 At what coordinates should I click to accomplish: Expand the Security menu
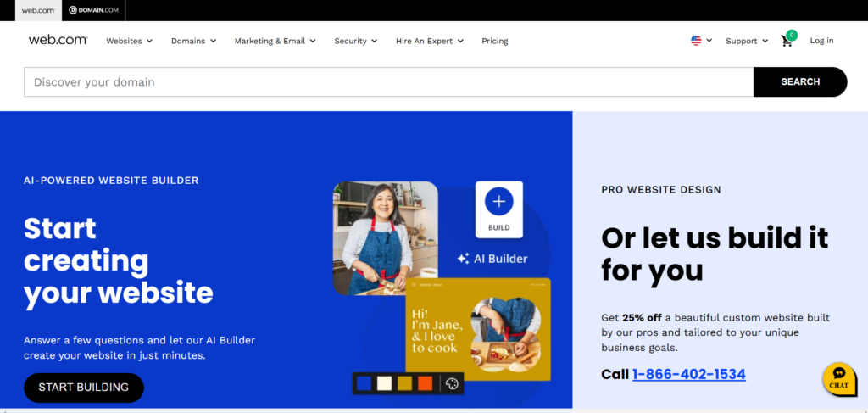pos(356,41)
